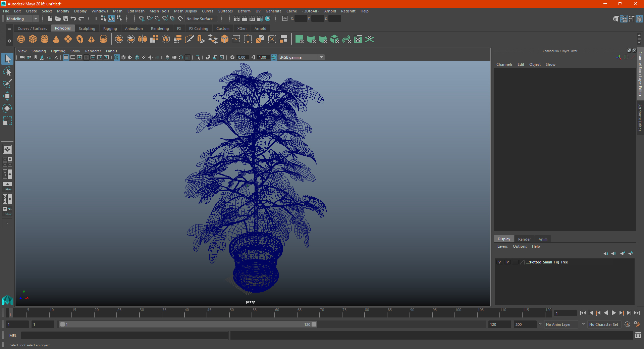This screenshot has height=349, width=644.
Task: Activate the Rotate tool
Action: (7, 108)
